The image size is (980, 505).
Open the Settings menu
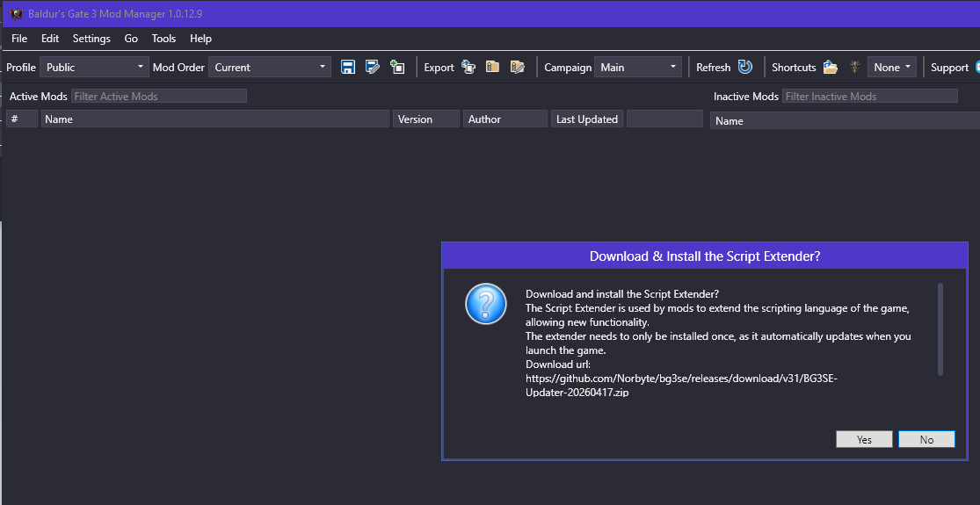91,38
